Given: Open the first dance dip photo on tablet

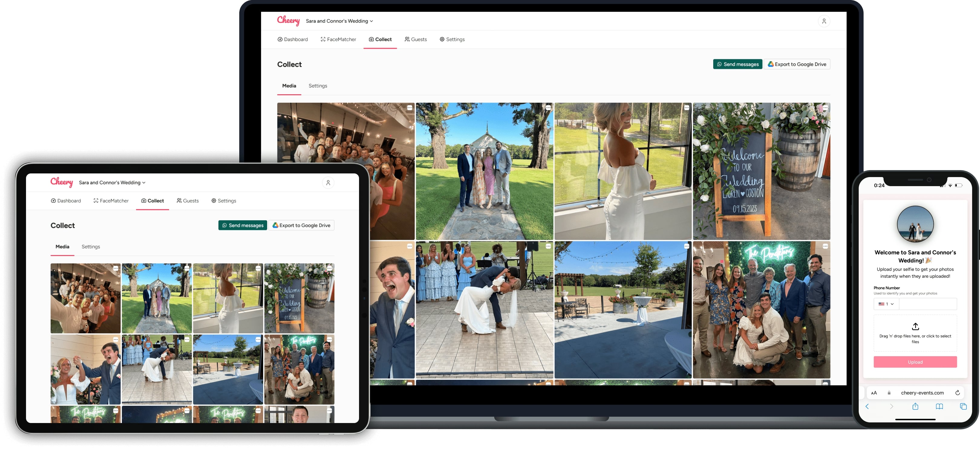Looking at the screenshot, I should coord(157,369).
